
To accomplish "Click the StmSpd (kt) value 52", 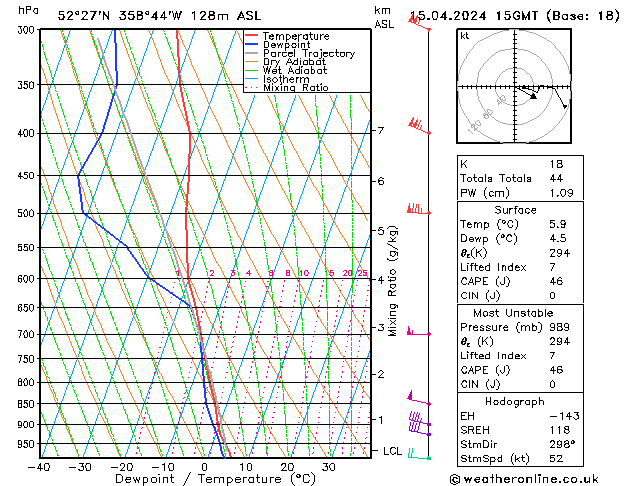I will [x=556, y=458].
